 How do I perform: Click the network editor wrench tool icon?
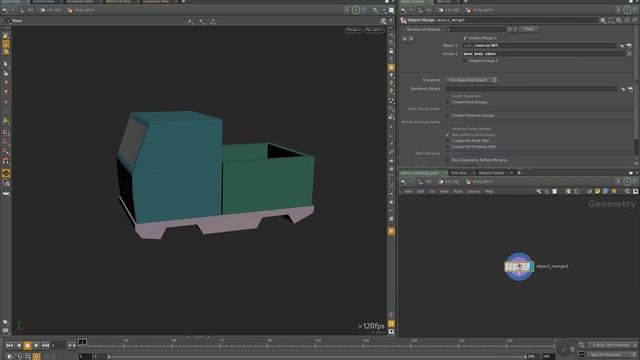tap(539, 191)
